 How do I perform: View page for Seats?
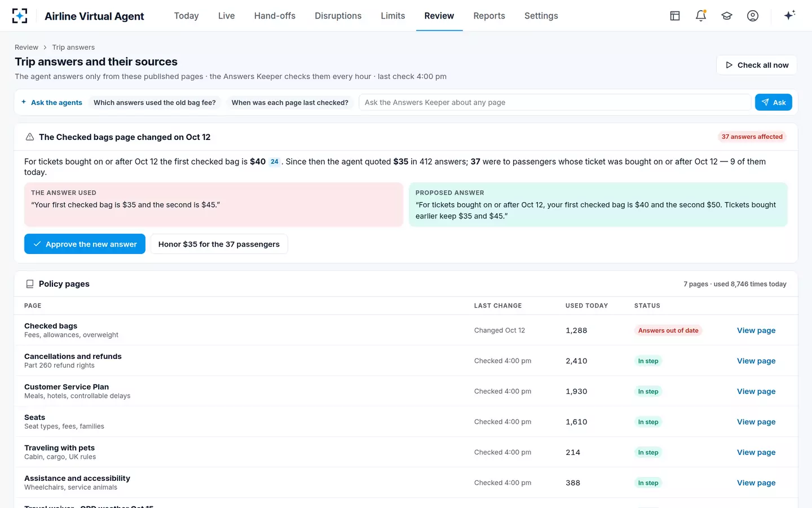756,422
